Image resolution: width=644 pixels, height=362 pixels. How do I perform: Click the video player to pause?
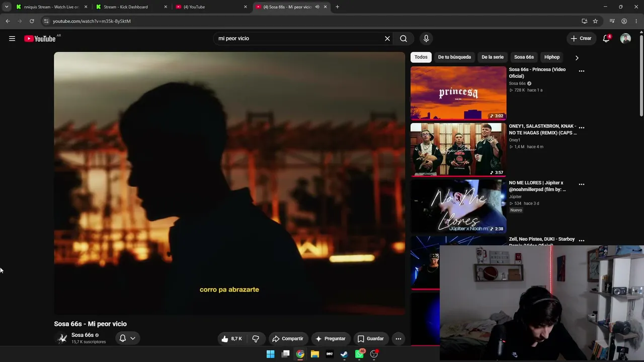click(229, 183)
